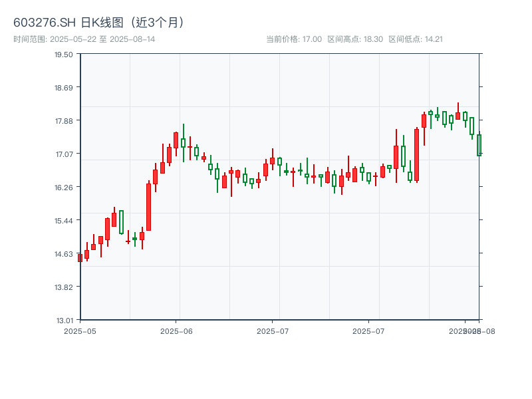Click the 区间低点: 14.21 label

coord(416,39)
